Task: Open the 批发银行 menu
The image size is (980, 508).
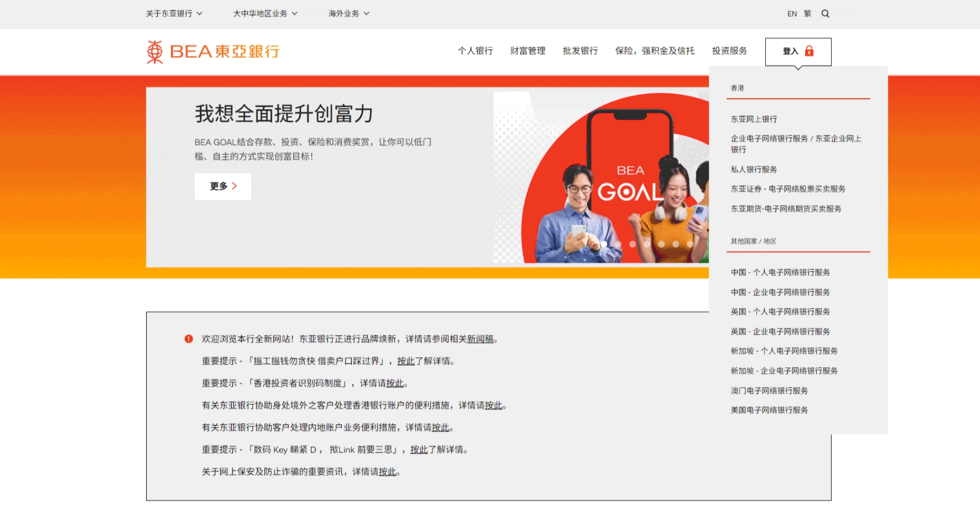Action: click(x=580, y=51)
